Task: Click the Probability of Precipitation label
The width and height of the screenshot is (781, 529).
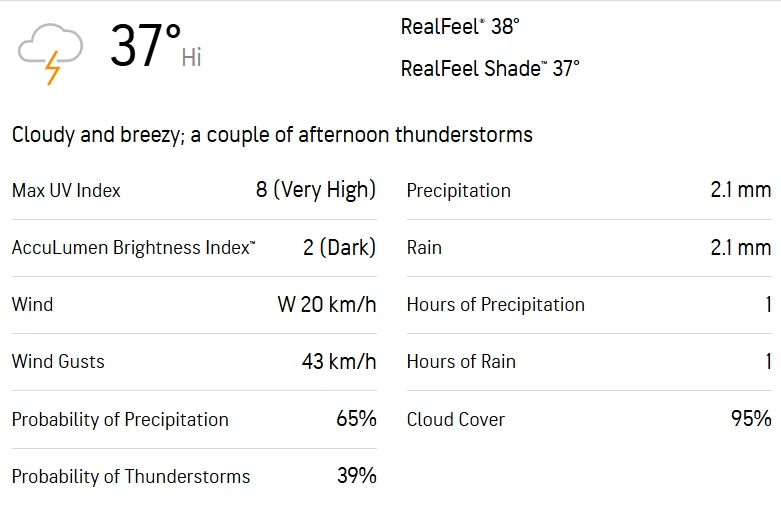Action: [x=120, y=419]
